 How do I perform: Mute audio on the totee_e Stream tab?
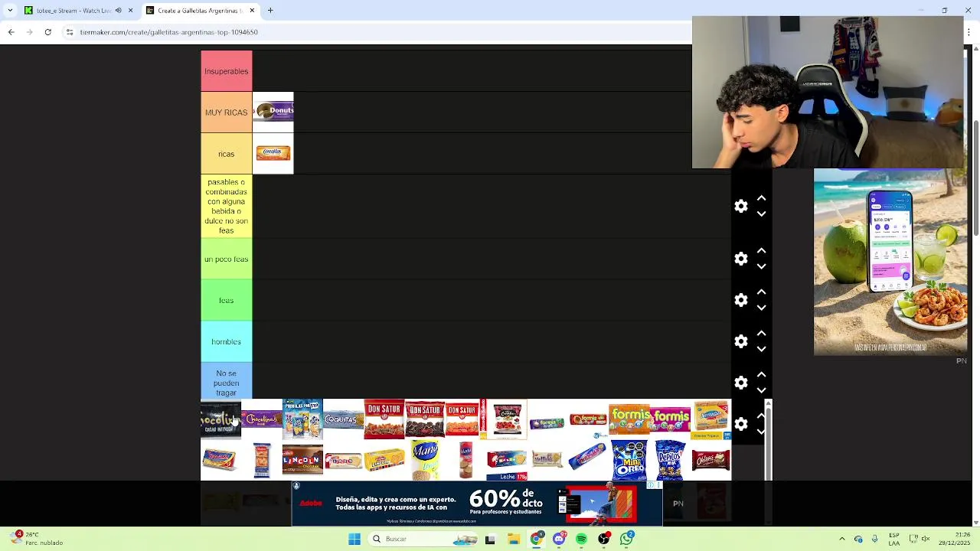tap(118, 11)
